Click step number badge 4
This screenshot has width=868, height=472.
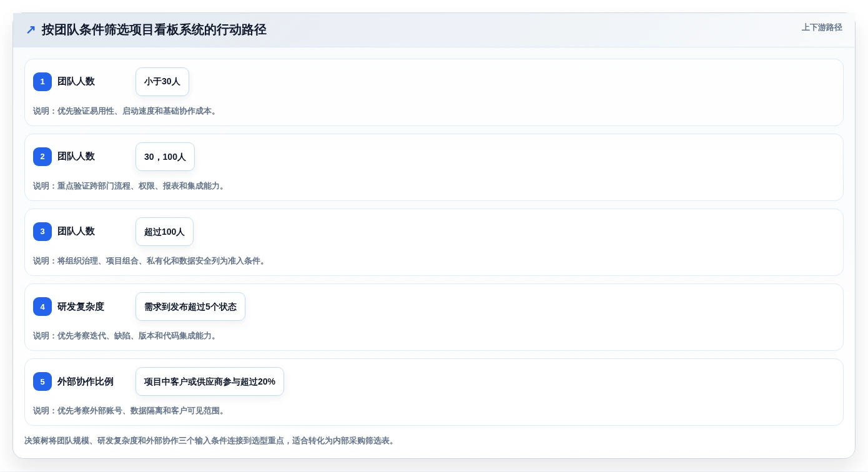click(42, 307)
